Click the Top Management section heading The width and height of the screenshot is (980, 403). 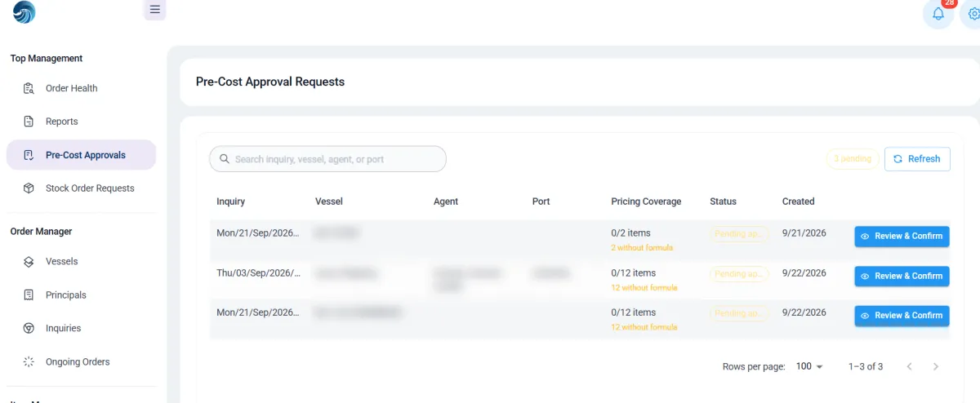pos(47,59)
